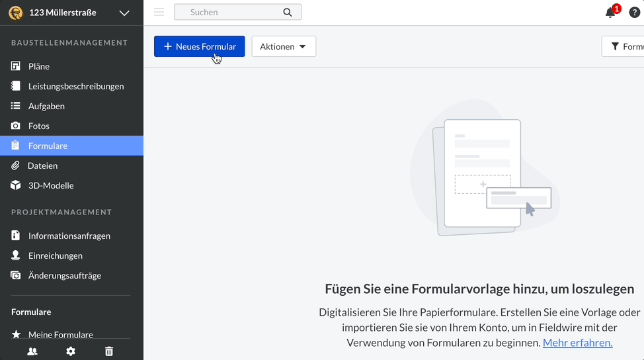Click the Änderungsaufträge icon
This screenshot has width=644, height=360.
click(16, 275)
